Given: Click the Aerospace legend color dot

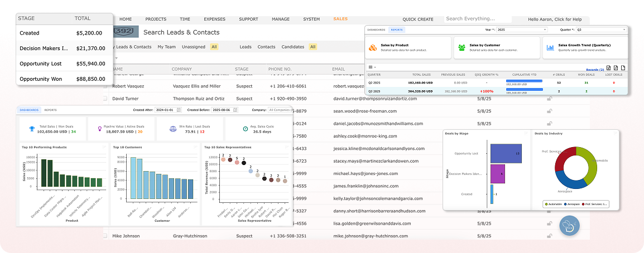Looking at the screenshot, I should click(565, 203).
